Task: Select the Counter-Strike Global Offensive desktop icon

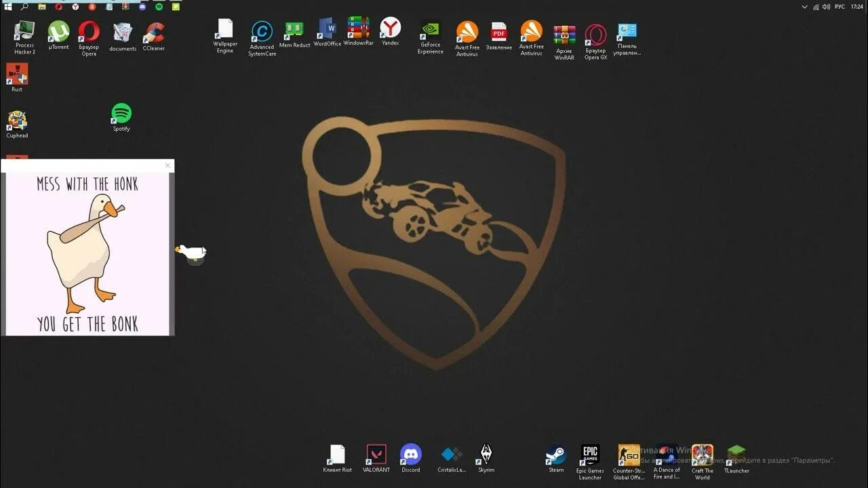Action: coord(629,462)
